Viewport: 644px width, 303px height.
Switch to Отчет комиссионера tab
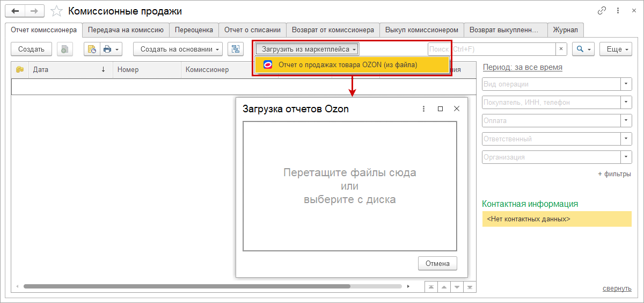tap(44, 30)
